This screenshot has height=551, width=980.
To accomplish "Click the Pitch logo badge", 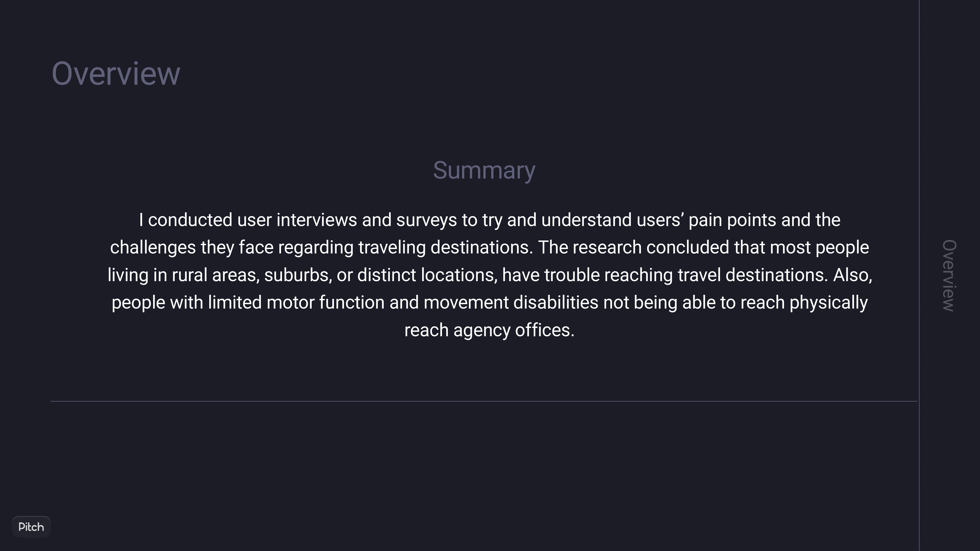I will point(31,527).
